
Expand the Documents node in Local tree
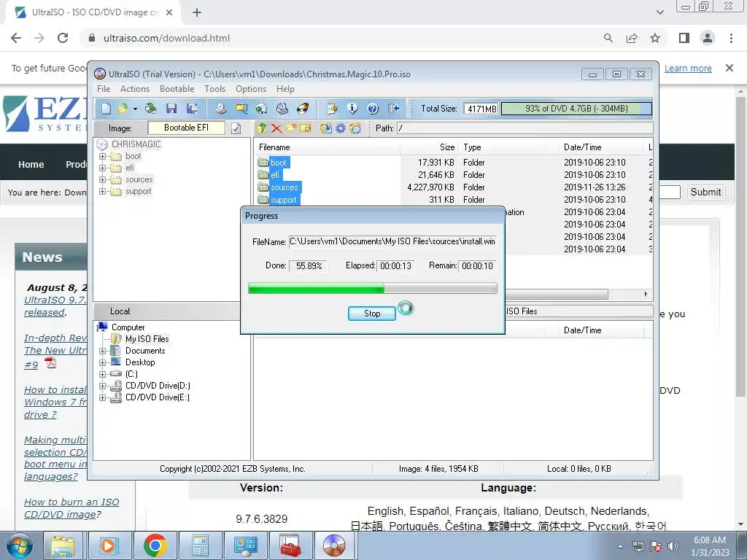[x=102, y=351]
